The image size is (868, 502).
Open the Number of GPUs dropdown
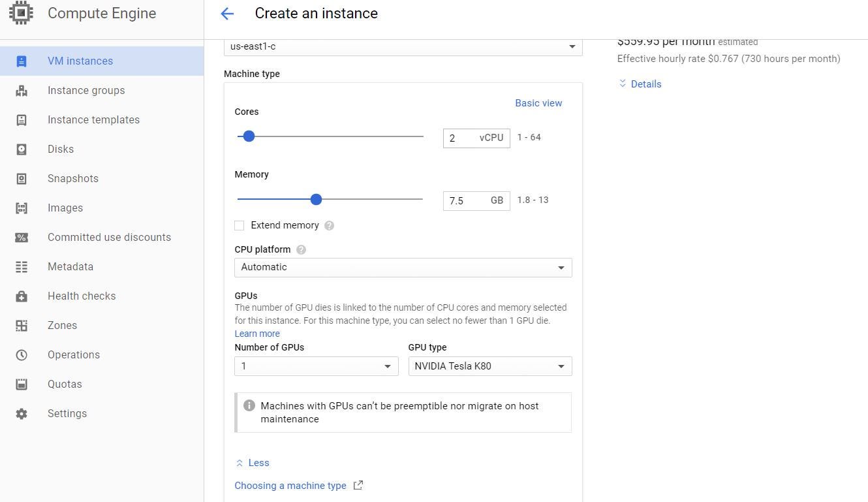pos(316,366)
